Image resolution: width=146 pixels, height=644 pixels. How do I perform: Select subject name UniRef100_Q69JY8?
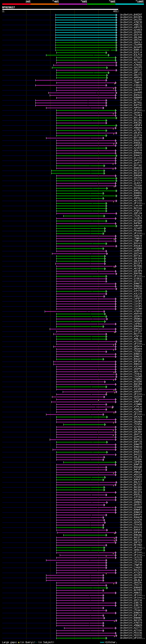coord(131,150)
